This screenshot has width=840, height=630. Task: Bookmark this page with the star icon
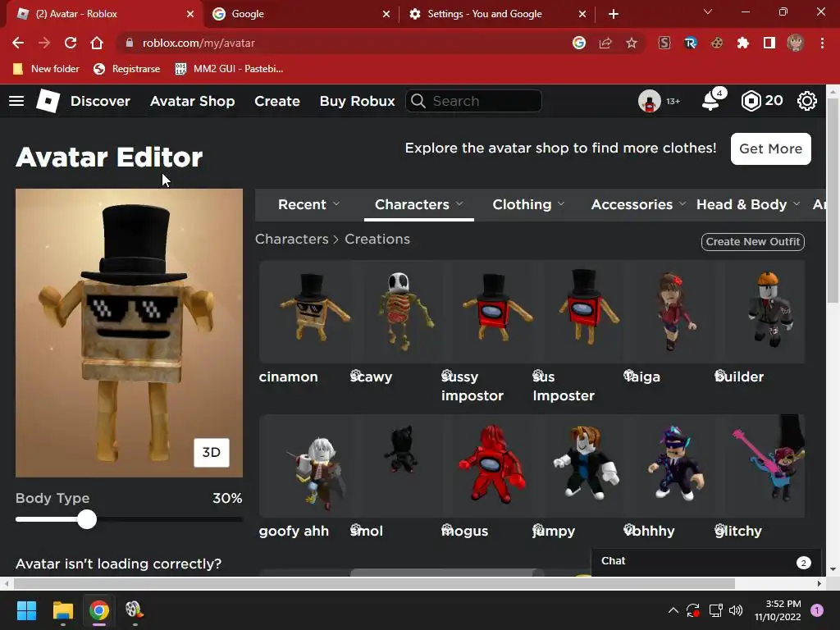[x=632, y=43]
